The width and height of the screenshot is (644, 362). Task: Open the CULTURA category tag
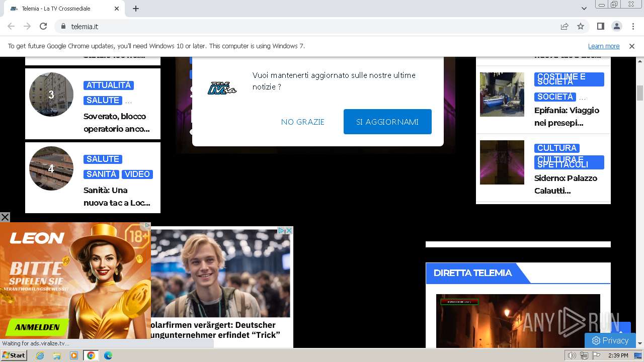[557, 148]
